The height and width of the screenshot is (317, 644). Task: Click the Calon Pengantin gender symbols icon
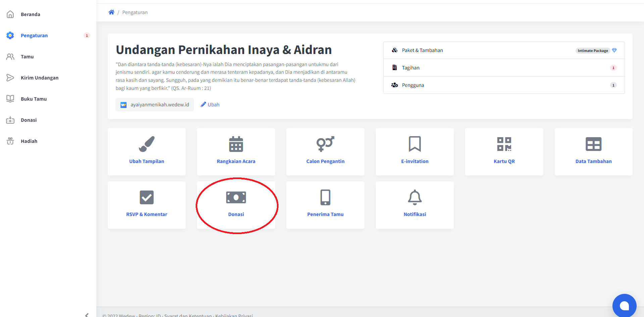pyautogui.click(x=325, y=144)
